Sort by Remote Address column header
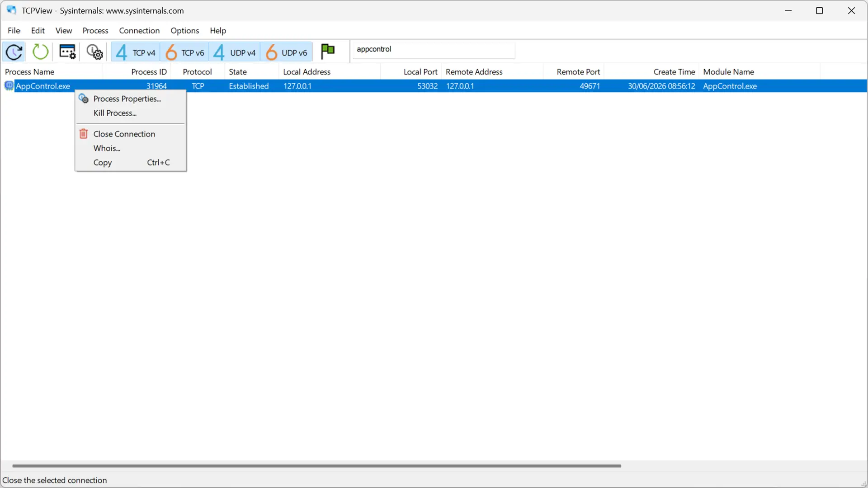This screenshot has height=488, width=868. (492, 72)
